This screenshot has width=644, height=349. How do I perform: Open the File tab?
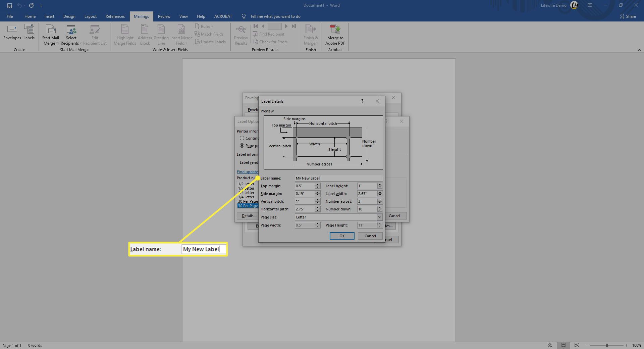point(10,16)
